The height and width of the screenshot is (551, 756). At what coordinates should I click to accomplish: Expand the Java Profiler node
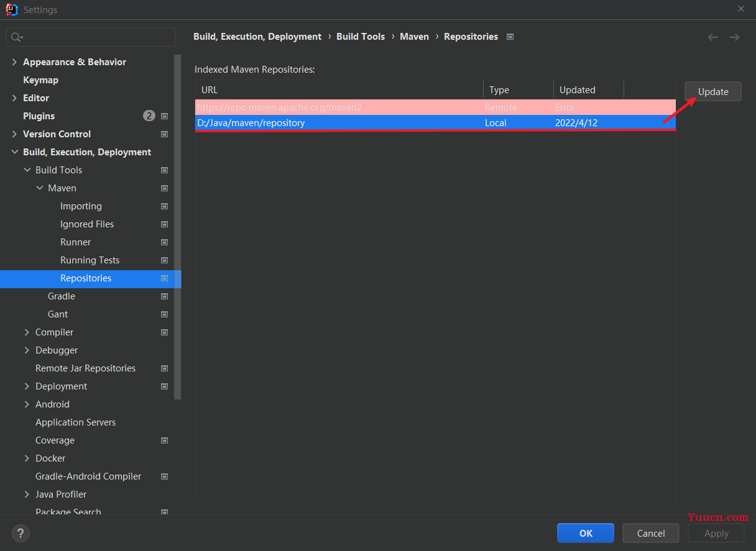coord(27,494)
